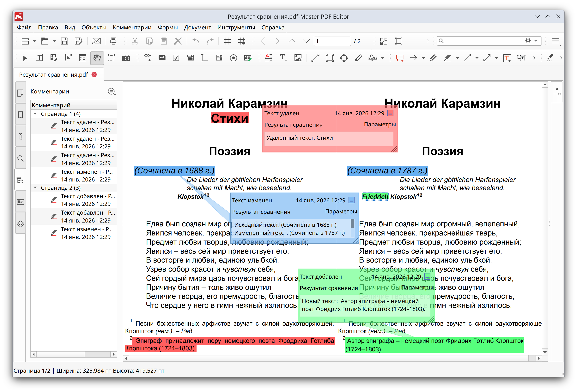The image size is (577, 392).
Task: Open the Search sidebar panel
Action: click(x=21, y=158)
